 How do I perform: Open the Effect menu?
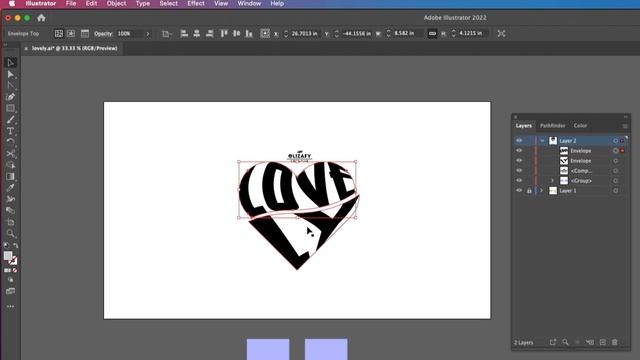tap(196, 4)
